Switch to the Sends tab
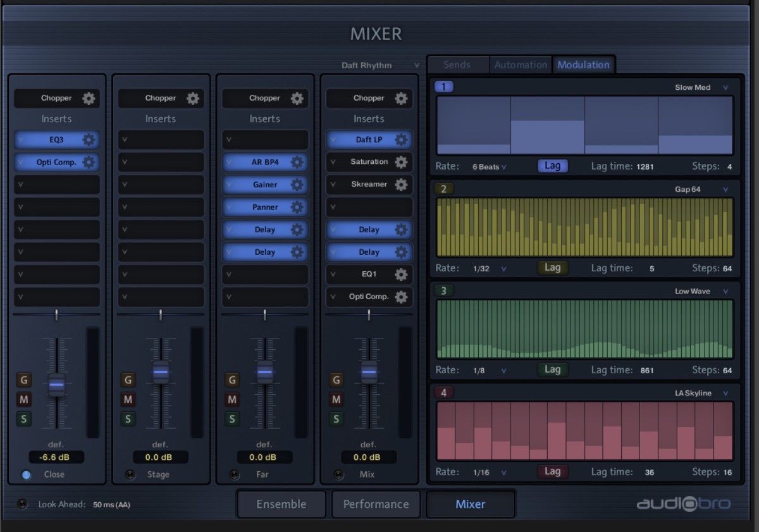This screenshot has height=532, width=759. (457, 65)
